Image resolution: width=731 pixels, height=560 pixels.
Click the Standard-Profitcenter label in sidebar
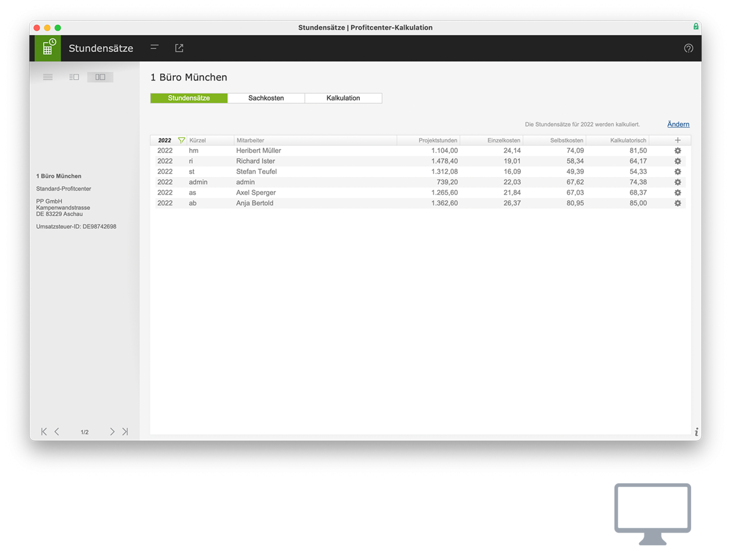pos(63,189)
